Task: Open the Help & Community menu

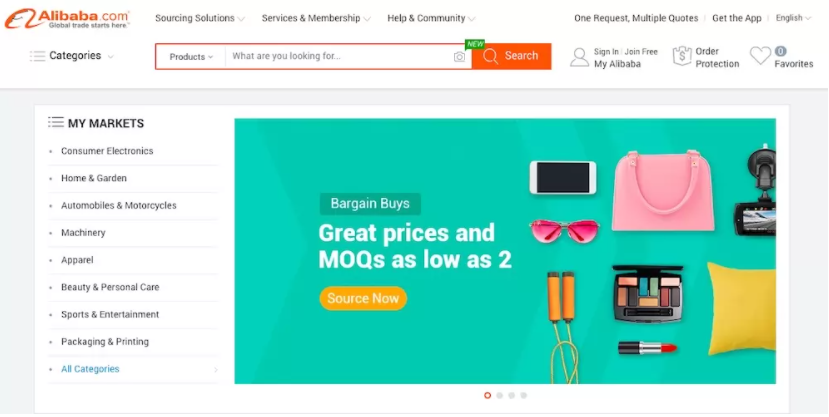Action: (x=431, y=18)
